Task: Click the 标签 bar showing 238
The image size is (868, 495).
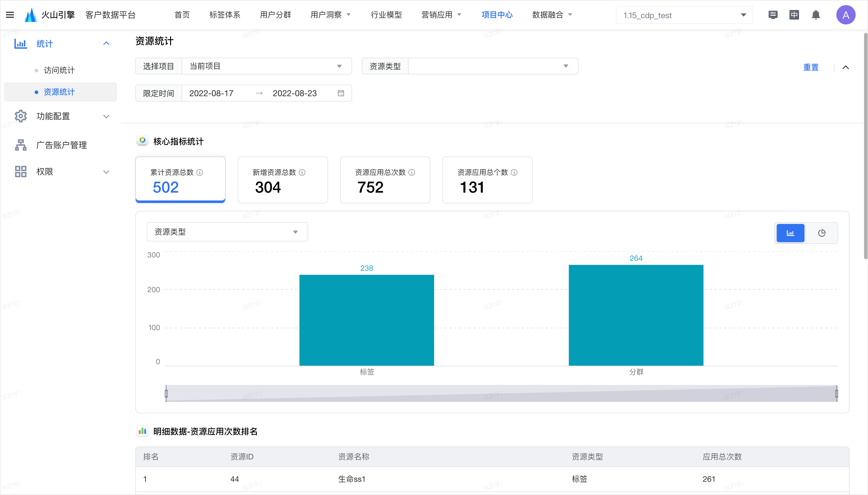Action: click(x=367, y=320)
